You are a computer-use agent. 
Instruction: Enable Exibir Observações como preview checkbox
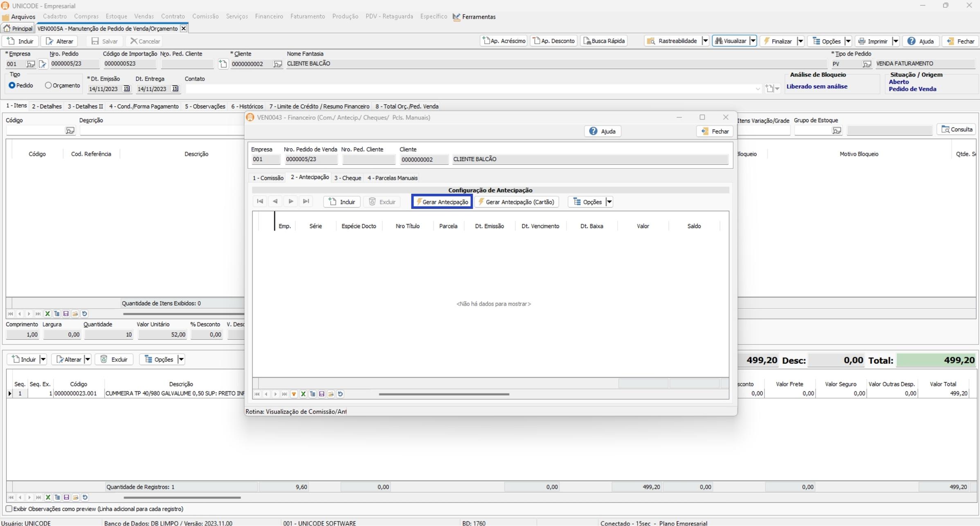pyautogui.click(x=9, y=509)
